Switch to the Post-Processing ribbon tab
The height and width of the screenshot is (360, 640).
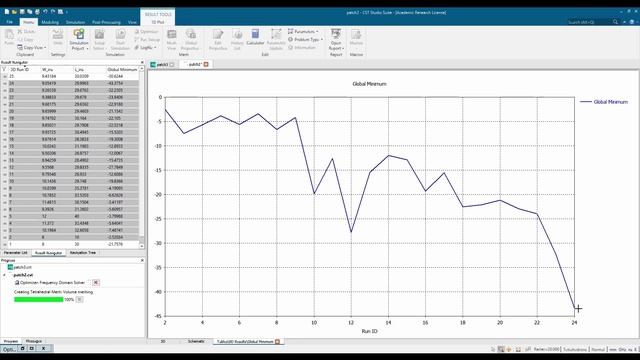point(106,22)
